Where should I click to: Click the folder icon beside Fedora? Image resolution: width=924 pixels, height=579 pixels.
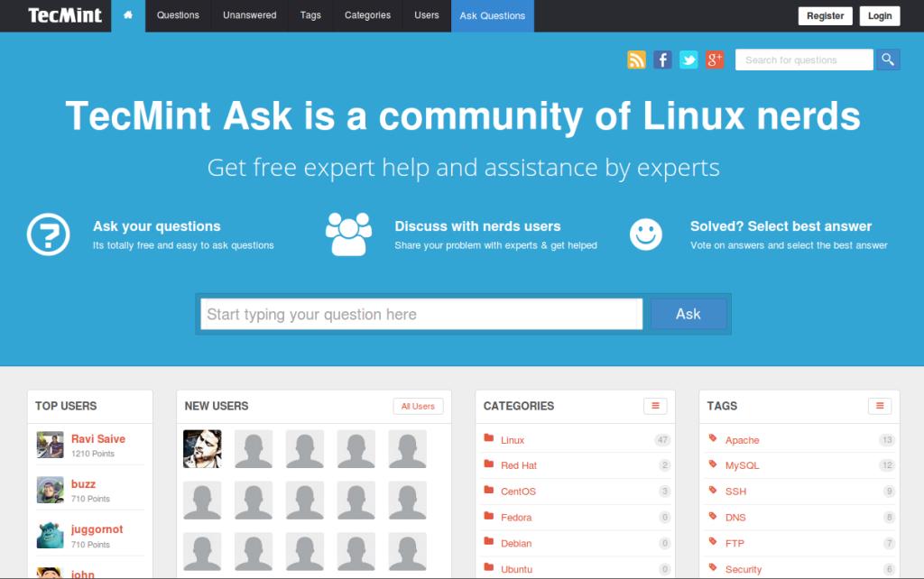tap(488, 515)
